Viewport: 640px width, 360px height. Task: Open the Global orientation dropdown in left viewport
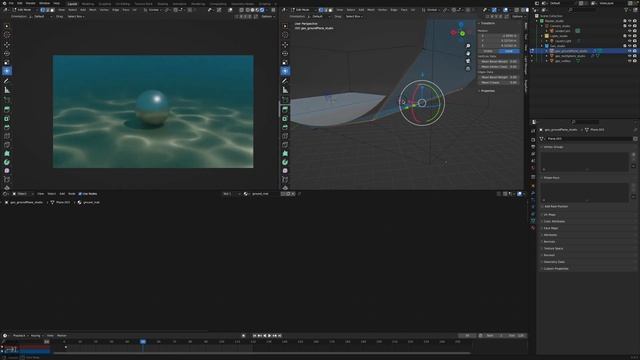coord(153,10)
